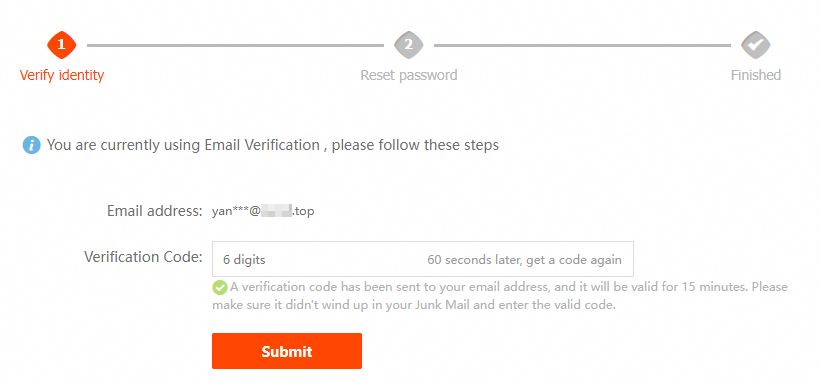Click the orange step 1 badge icon
The width and height of the screenshot is (820, 384).
coord(62,45)
